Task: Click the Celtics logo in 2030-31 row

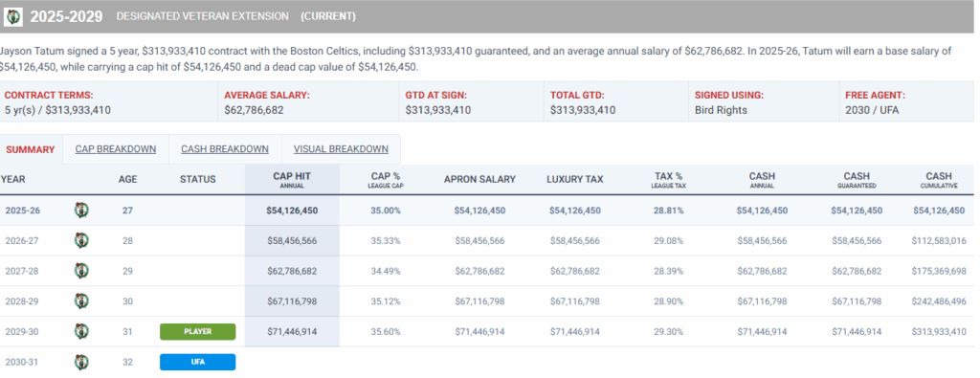Action: tap(81, 362)
